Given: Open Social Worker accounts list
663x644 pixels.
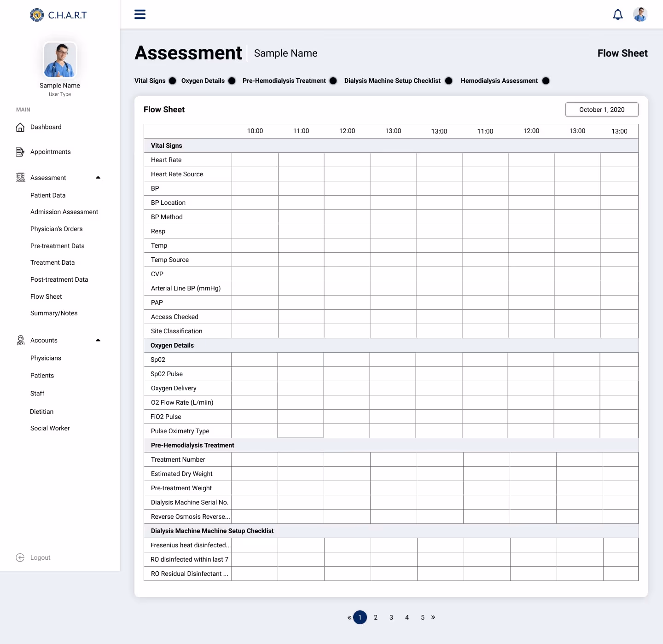Looking at the screenshot, I should point(50,428).
